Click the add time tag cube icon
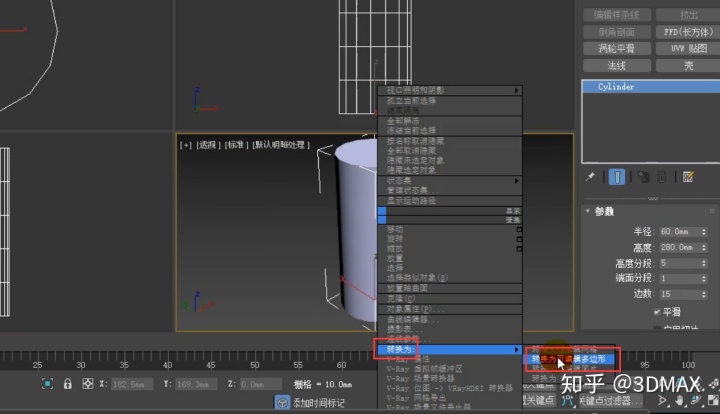This screenshot has height=414, width=720. (x=282, y=403)
